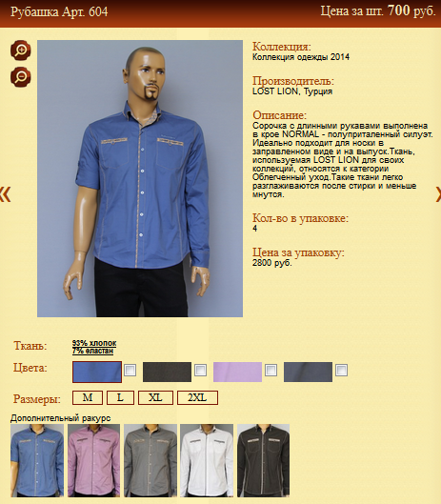The image size is (441, 504).
Task: Tick the checkbox beside the dark grey swatch
Action: point(341,371)
